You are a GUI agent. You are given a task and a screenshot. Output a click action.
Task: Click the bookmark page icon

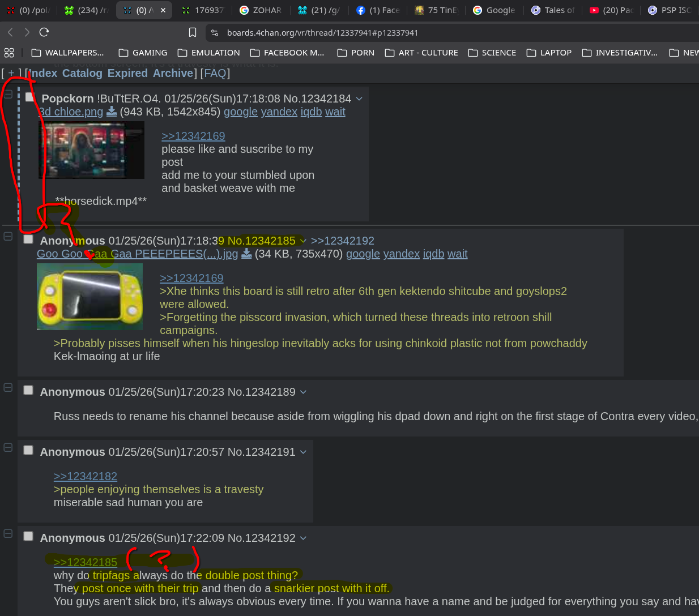[x=193, y=32]
